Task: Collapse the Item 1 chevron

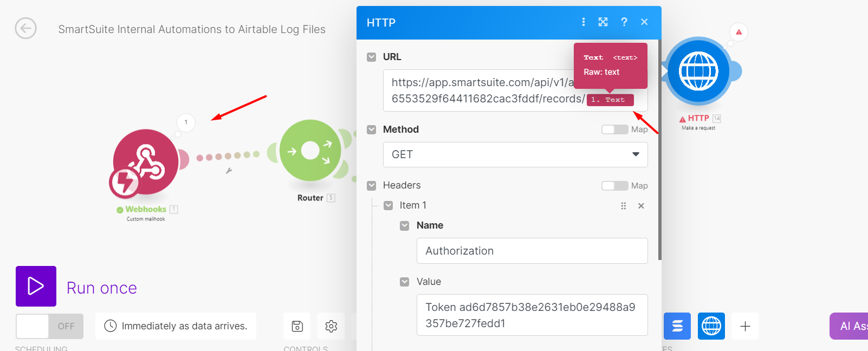Action: pyautogui.click(x=388, y=205)
